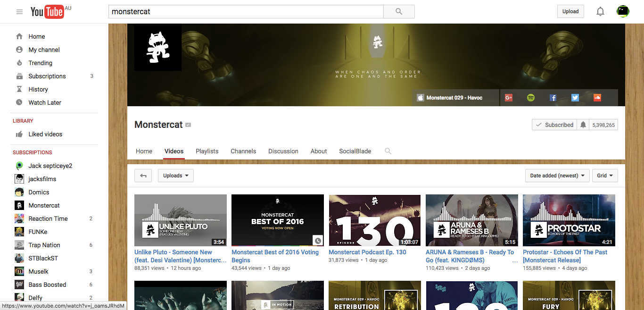Image resolution: width=644 pixels, height=310 pixels.
Task: Open the Unlike Pluto - Someone New title link
Action: 180,256
